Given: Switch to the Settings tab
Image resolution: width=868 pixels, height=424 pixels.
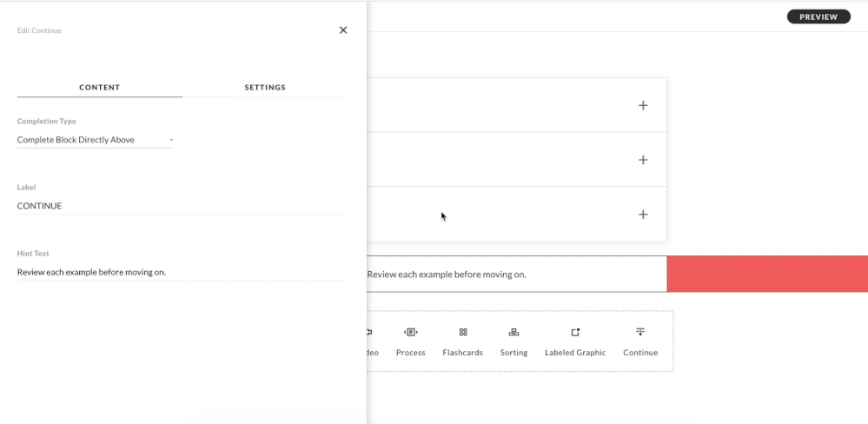Looking at the screenshot, I should (265, 87).
